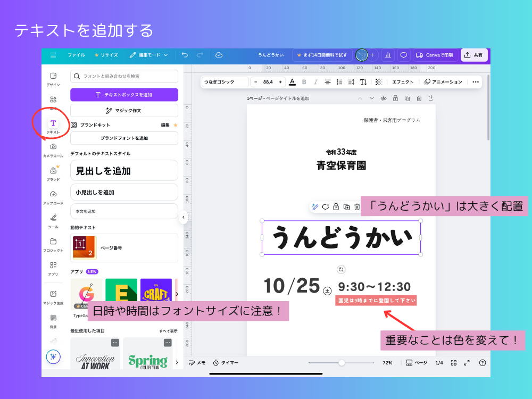532x399 pixels.
Task: Open the analytics bar chart icon
Action: (x=388, y=55)
